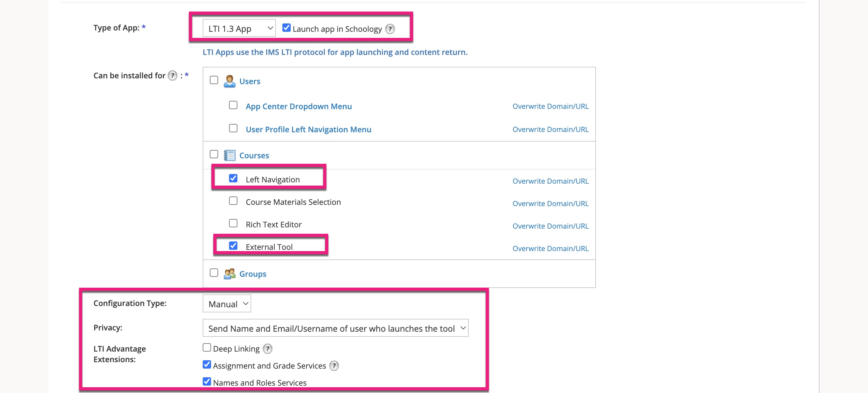Enable User Profile Left Navigation Menu checkbox
This screenshot has height=393, width=868.
[233, 128]
